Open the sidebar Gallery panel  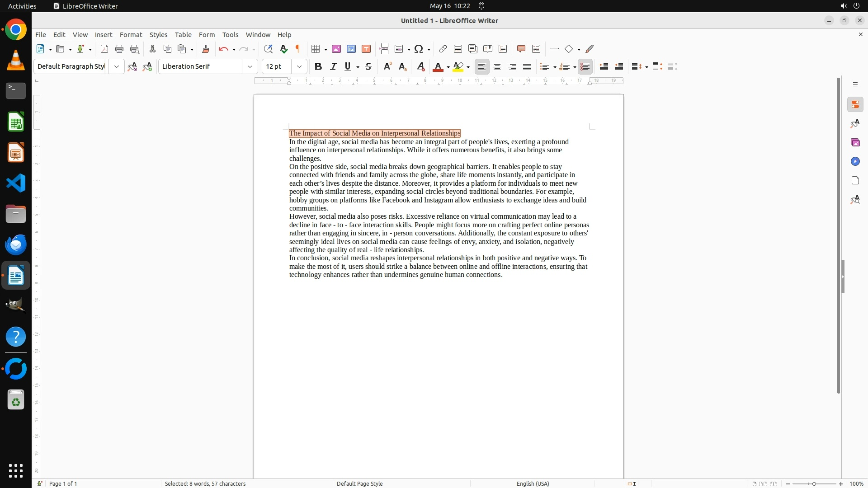tap(855, 142)
